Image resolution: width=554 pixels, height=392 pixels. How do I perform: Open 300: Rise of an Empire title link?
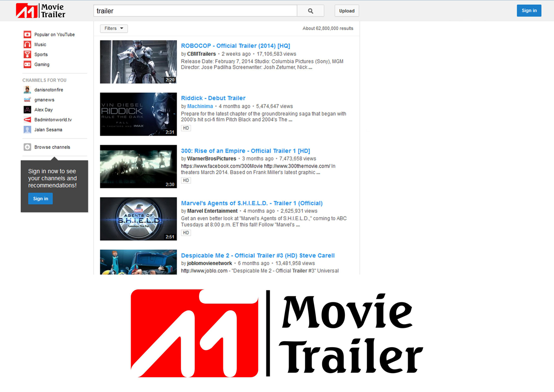pyautogui.click(x=246, y=151)
